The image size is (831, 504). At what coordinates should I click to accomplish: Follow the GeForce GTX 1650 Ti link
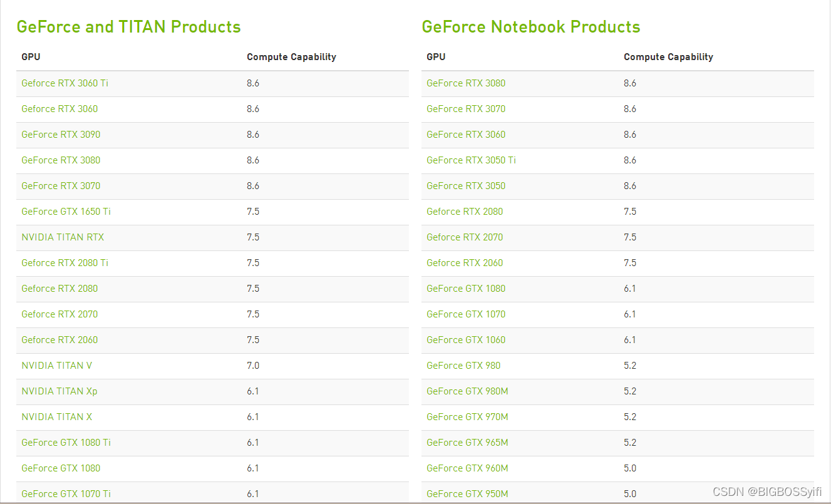[x=66, y=212]
